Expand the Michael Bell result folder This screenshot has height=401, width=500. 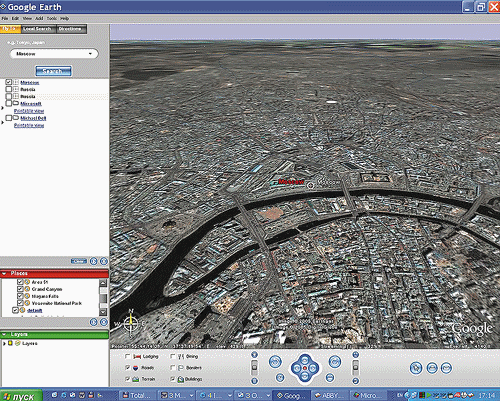[x=2, y=122]
